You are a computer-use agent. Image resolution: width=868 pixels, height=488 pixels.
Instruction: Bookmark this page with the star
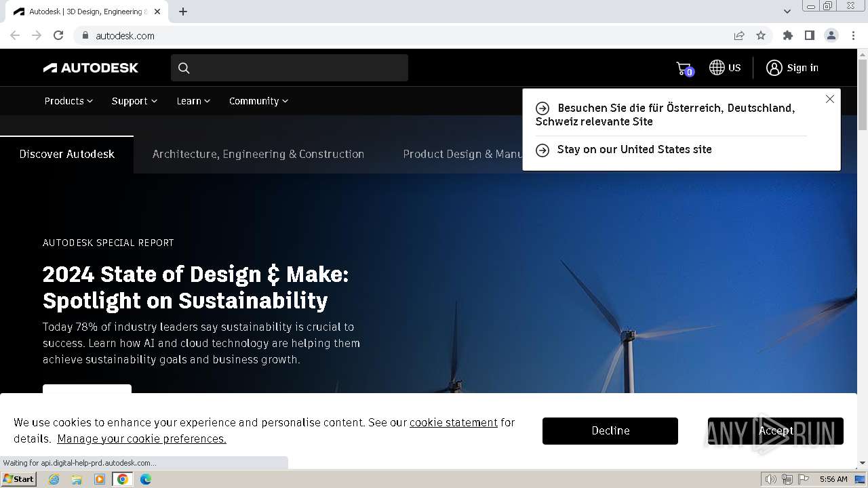(x=761, y=35)
